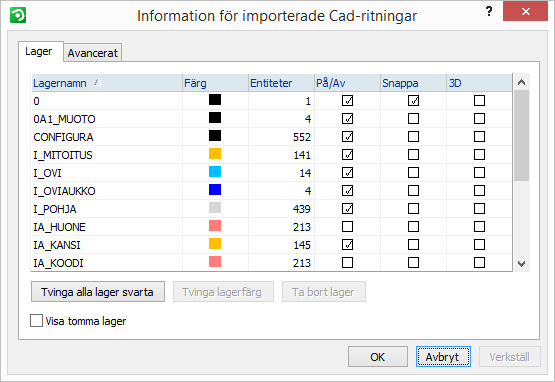The height and width of the screenshot is (382, 555).
Task: Switch to the Avancerat tab
Action: click(93, 53)
